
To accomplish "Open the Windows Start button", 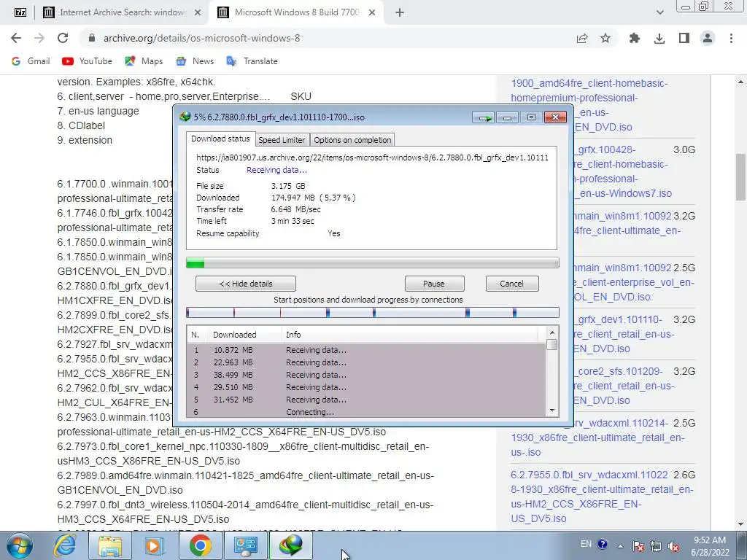I will pyautogui.click(x=20, y=545).
